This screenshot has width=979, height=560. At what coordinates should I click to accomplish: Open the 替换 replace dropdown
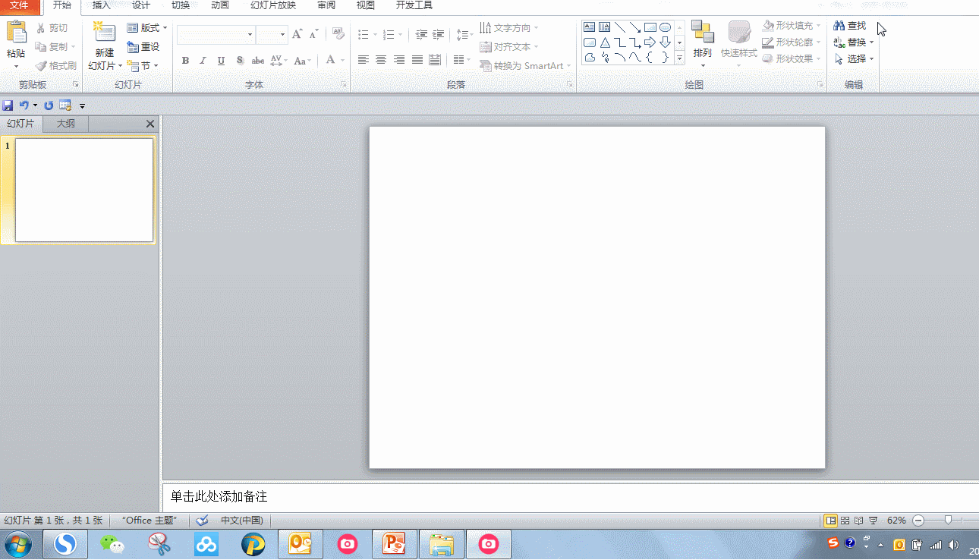point(854,42)
